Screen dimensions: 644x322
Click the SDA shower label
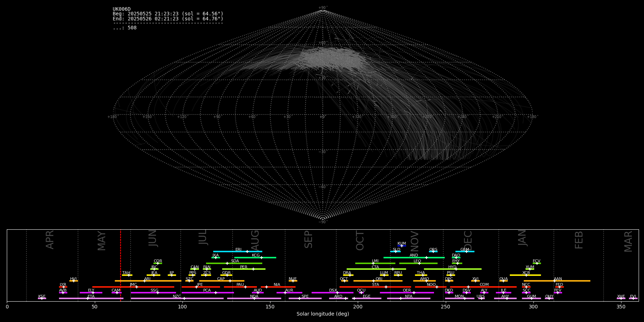(x=235, y=261)
